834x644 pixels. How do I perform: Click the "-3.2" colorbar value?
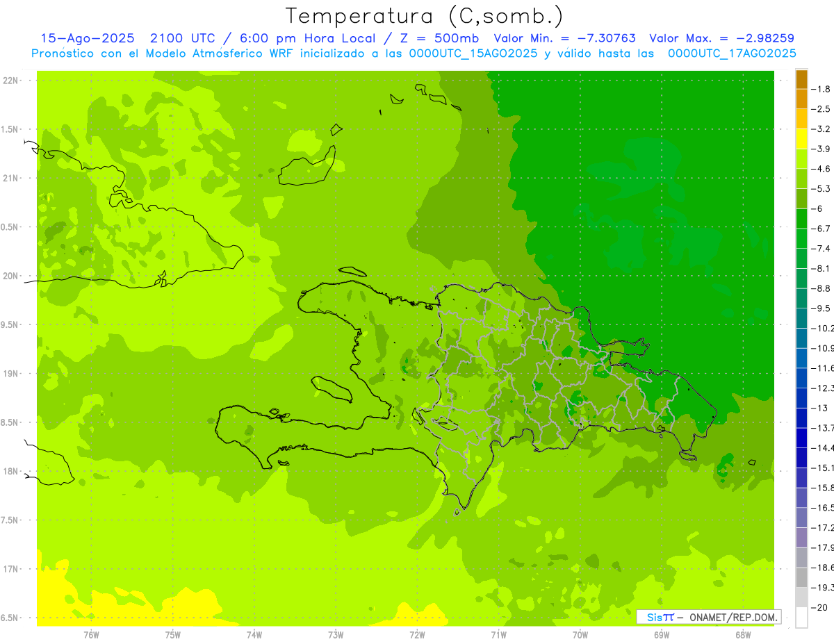coord(821,129)
